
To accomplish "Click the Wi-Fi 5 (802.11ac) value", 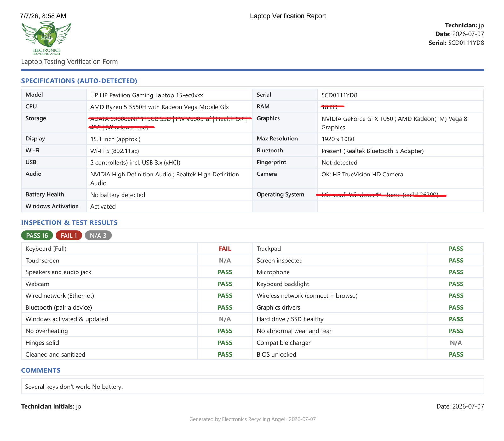I will click(x=114, y=151).
